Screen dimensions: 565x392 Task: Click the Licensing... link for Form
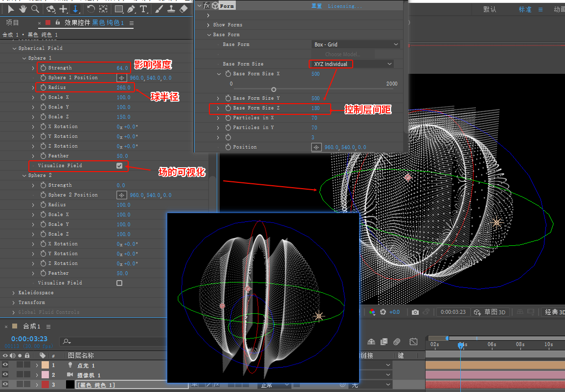coord(345,6)
